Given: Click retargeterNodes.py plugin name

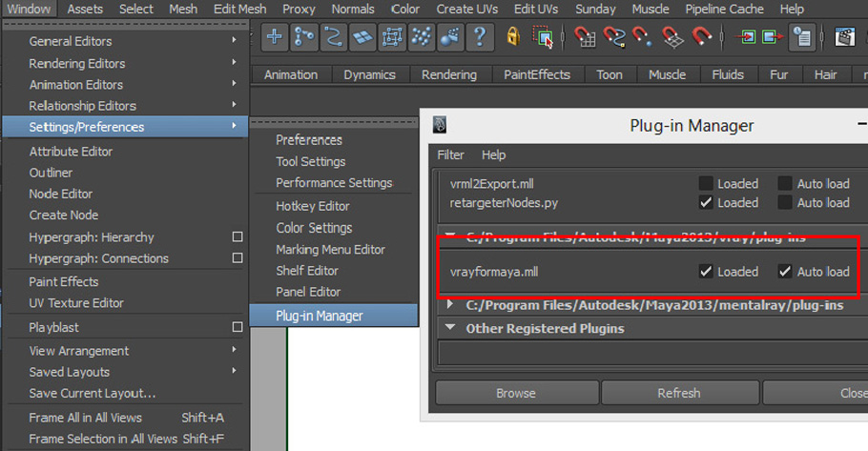Looking at the screenshot, I should [504, 203].
